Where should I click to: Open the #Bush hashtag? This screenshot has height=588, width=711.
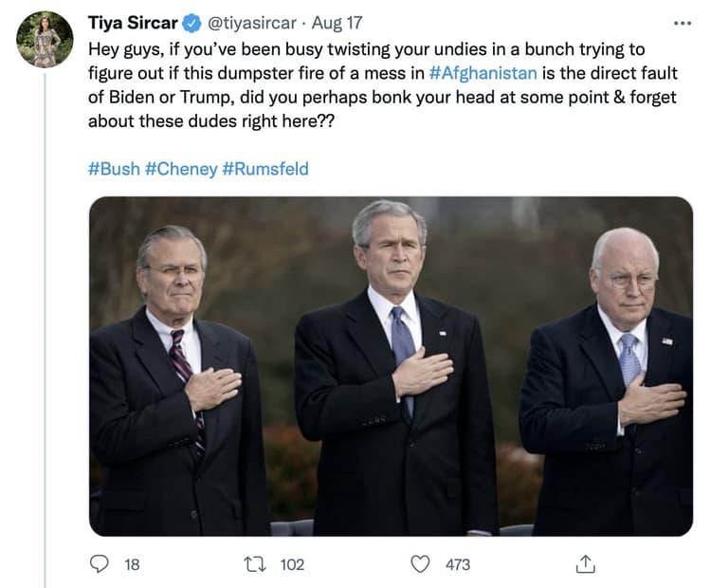point(115,169)
